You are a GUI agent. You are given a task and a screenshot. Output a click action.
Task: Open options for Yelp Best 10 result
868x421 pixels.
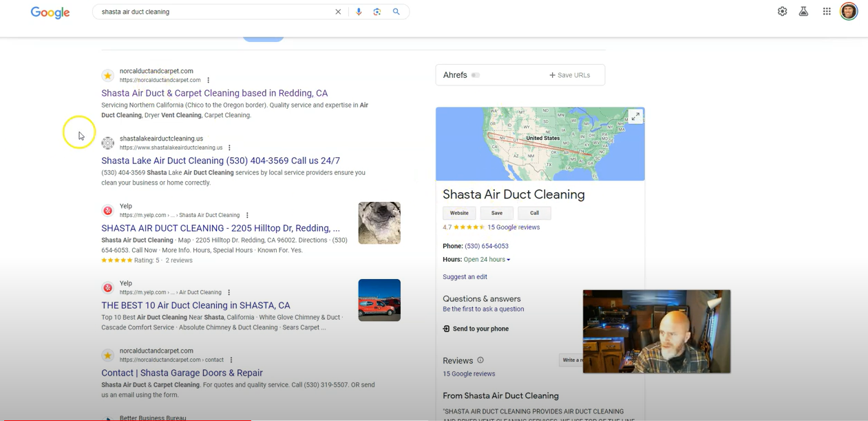point(229,292)
